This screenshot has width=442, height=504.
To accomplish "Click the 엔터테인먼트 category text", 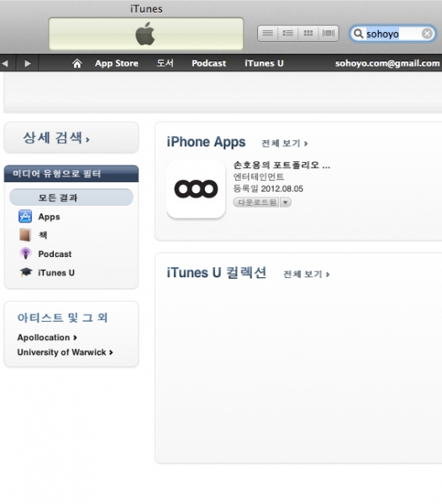I will (x=259, y=176).
